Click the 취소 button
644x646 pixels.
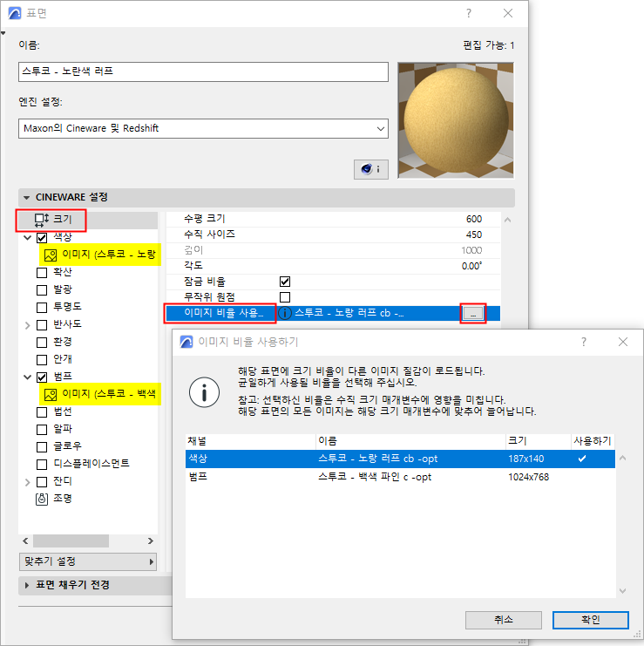pos(504,620)
